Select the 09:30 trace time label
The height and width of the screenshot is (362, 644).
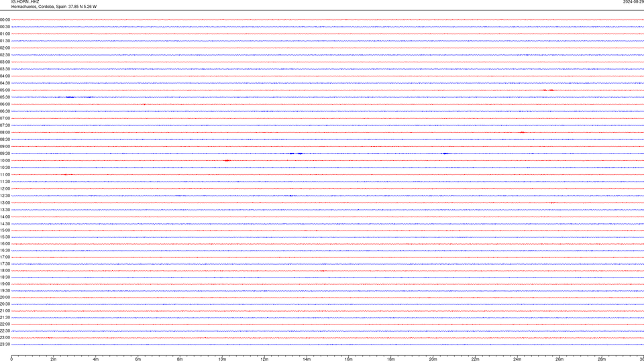(x=5, y=154)
